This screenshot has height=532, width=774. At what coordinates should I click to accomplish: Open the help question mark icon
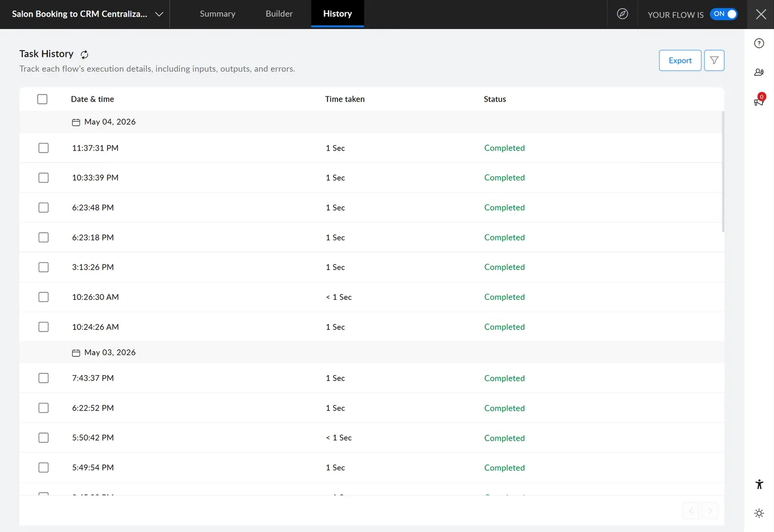tap(759, 44)
